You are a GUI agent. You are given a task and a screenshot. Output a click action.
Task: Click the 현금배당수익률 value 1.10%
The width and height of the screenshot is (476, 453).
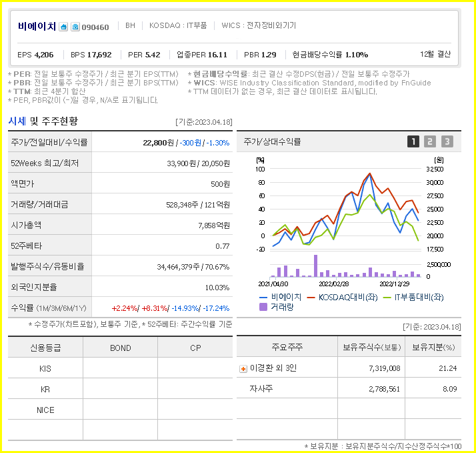tap(357, 55)
